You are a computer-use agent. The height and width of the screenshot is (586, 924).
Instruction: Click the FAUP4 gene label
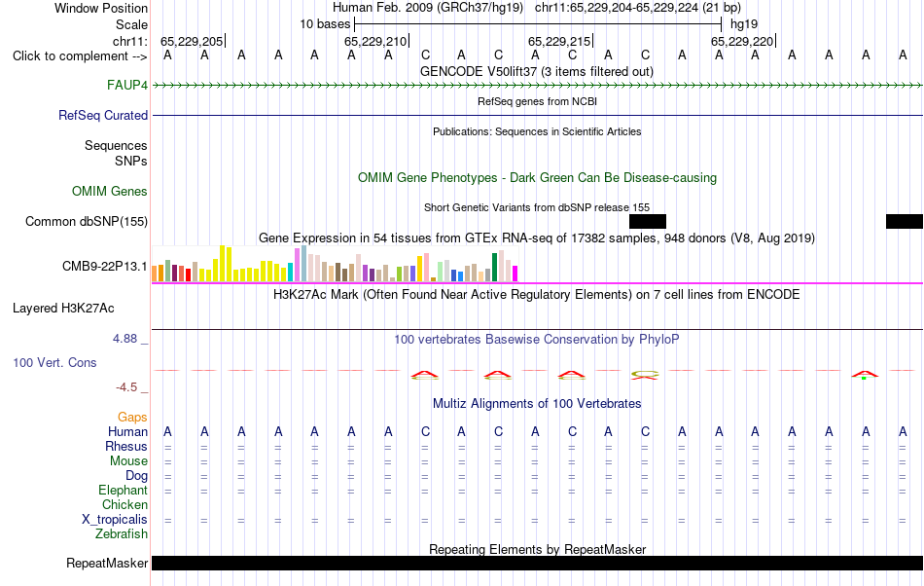[127, 85]
